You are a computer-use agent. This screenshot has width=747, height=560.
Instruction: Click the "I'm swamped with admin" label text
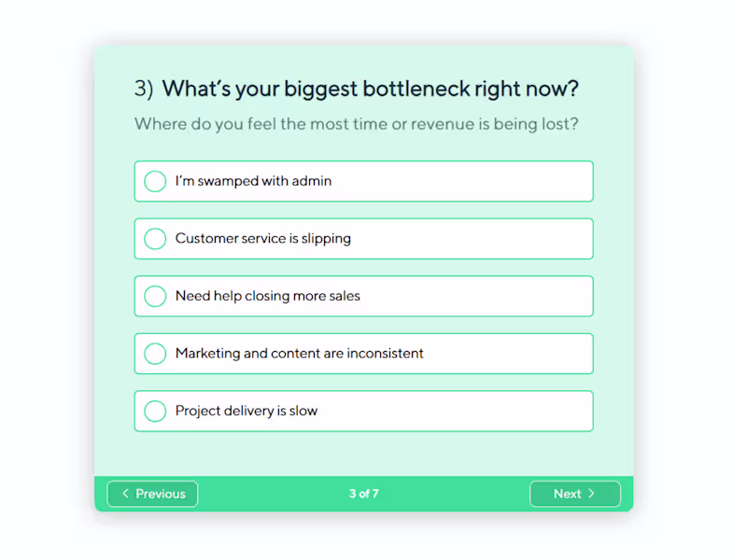click(x=253, y=181)
